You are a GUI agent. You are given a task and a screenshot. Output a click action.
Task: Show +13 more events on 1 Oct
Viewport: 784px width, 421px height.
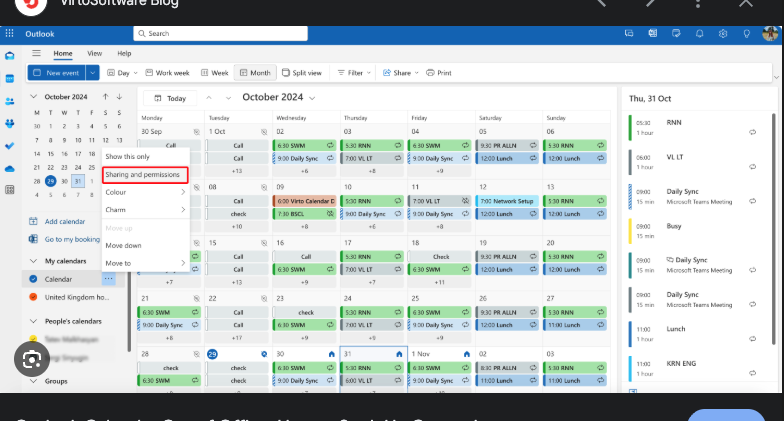[x=238, y=171]
